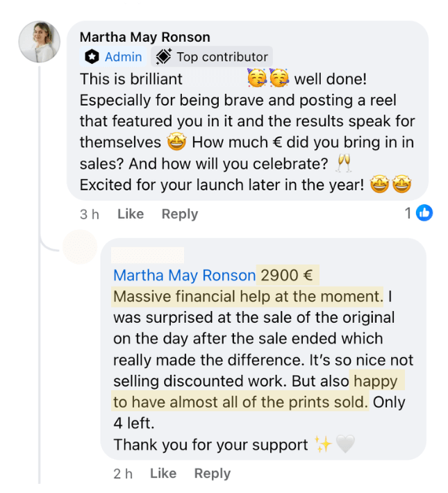Click the sparkles emoji in the reply

point(323,444)
